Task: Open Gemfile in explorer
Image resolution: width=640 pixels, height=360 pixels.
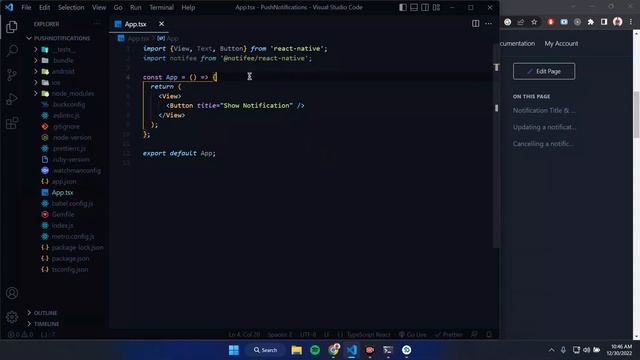Action: click(x=63, y=214)
